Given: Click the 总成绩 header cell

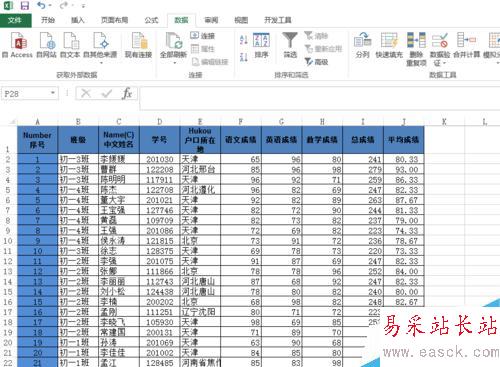Looking at the screenshot, I should click(x=363, y=140).
